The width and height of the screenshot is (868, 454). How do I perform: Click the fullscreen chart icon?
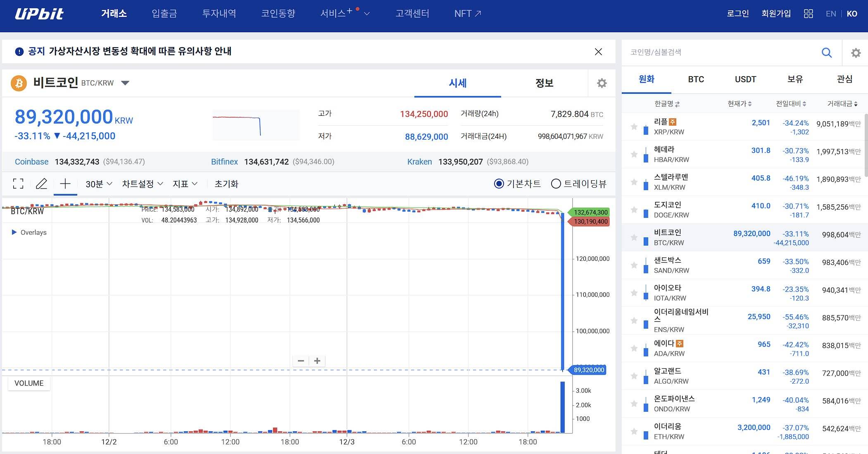pyautogui.click(x=18, y=184)
